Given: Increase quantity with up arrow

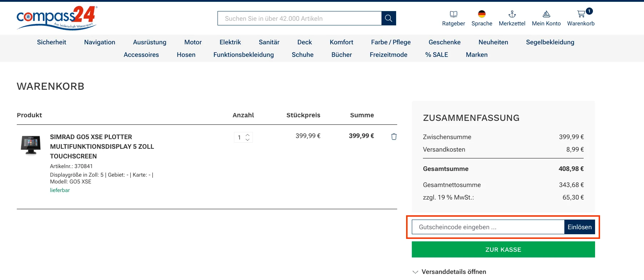Looking at the screenshot, I should coord(248,135).
